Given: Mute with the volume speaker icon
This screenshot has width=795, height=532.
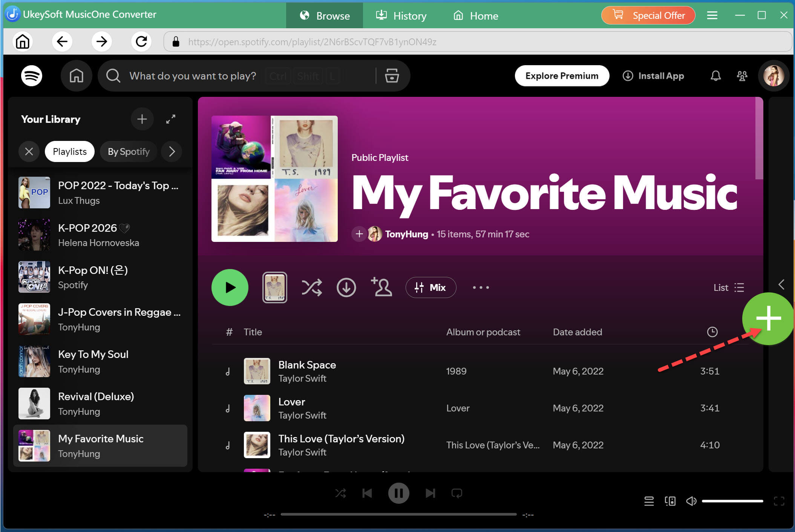Looking at the screenshot, I should 691,501.
